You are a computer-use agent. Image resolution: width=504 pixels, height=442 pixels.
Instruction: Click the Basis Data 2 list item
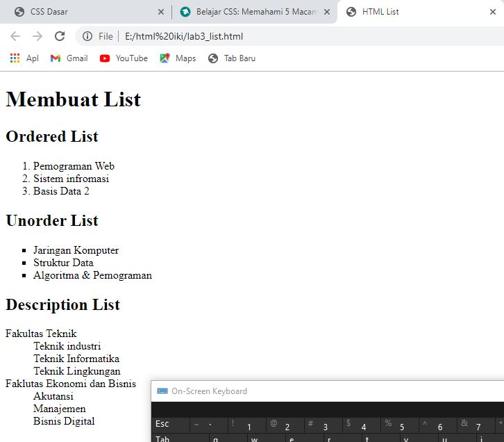(61, 191)
